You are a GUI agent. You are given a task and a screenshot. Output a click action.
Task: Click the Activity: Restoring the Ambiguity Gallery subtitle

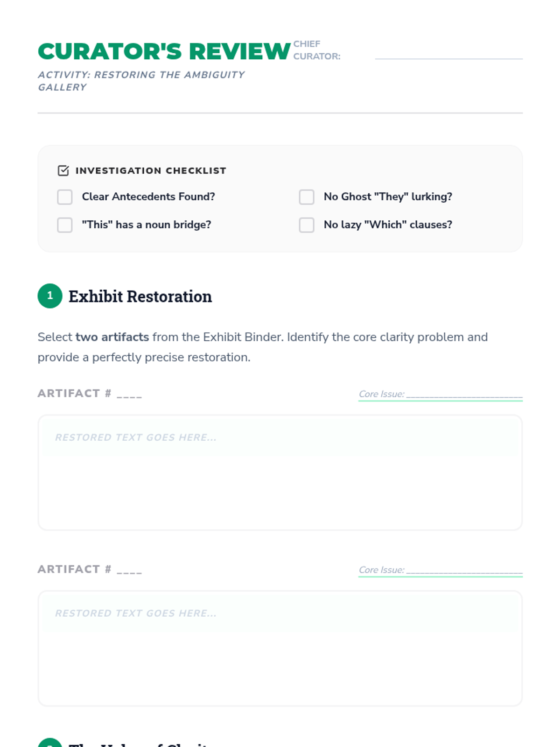click(141, 81)
